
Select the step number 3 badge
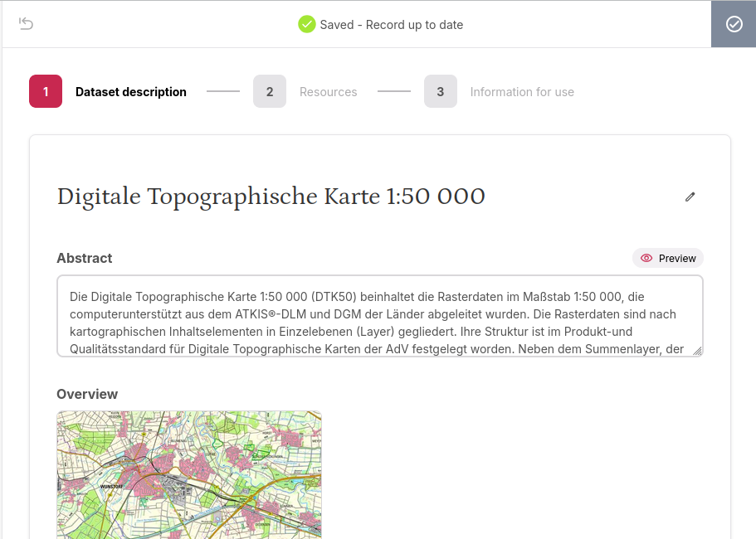click(440, 91)
